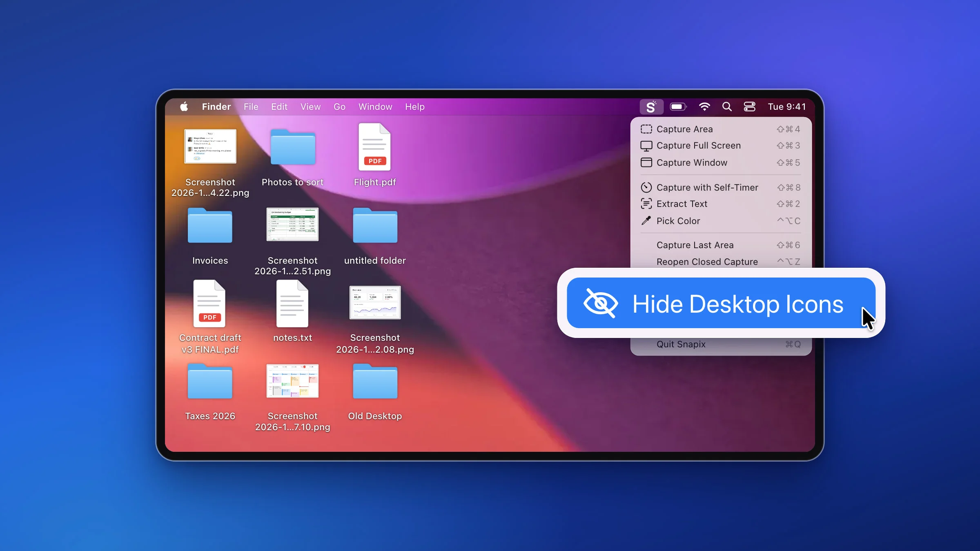Open Spotlight search magnifier icon
Screen dimensions: 980x551
(x=727, y=107)
